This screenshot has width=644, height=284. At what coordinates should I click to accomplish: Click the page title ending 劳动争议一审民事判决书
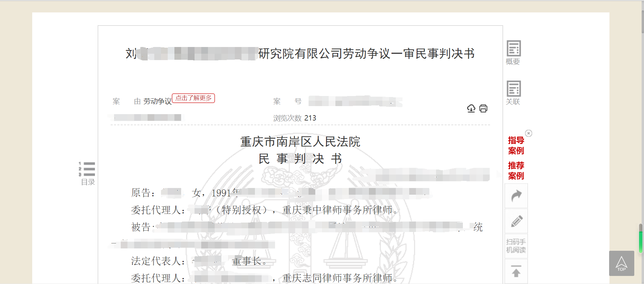point(300,54)
